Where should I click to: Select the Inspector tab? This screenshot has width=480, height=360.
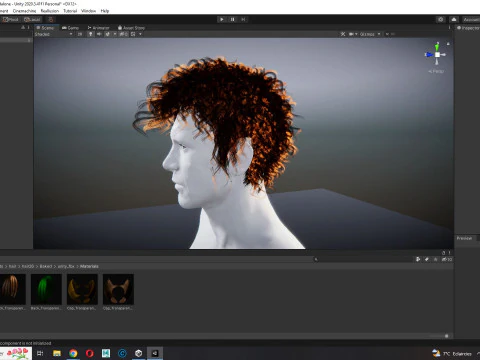click(x=468, y=28)
